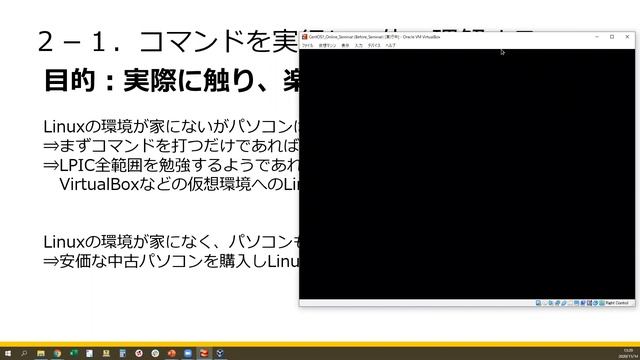Open the ヘルプ menu in VirtualBox
Screen dimensions: 640x360
[390, 45]
